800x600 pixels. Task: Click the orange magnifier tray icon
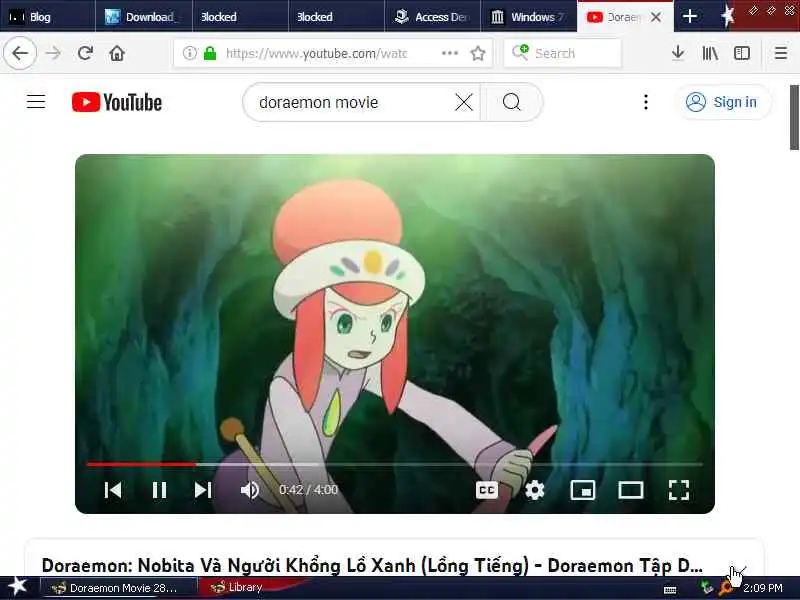click(x=725, y=589)
